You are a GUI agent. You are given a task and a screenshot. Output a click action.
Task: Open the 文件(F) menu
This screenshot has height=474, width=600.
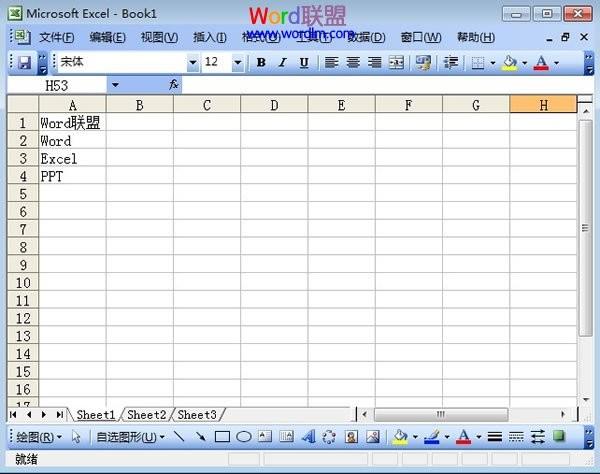click(x=57, y=37)
